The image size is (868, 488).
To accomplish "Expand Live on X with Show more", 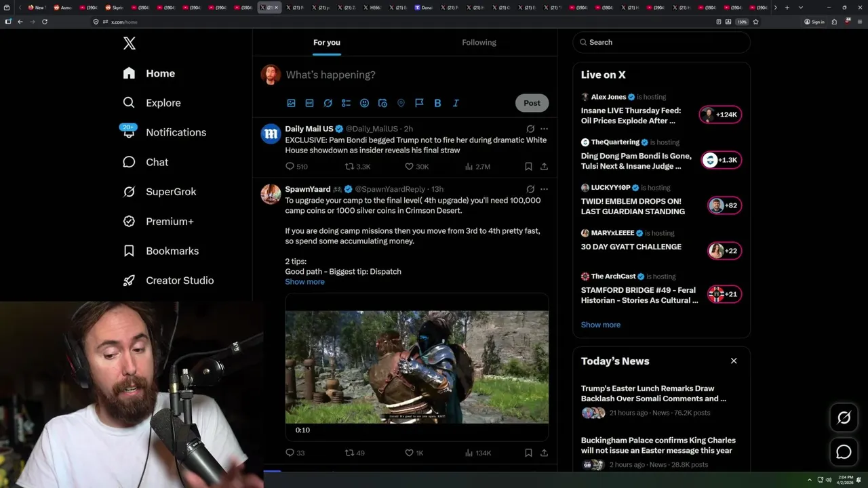I will pos(600,325).
